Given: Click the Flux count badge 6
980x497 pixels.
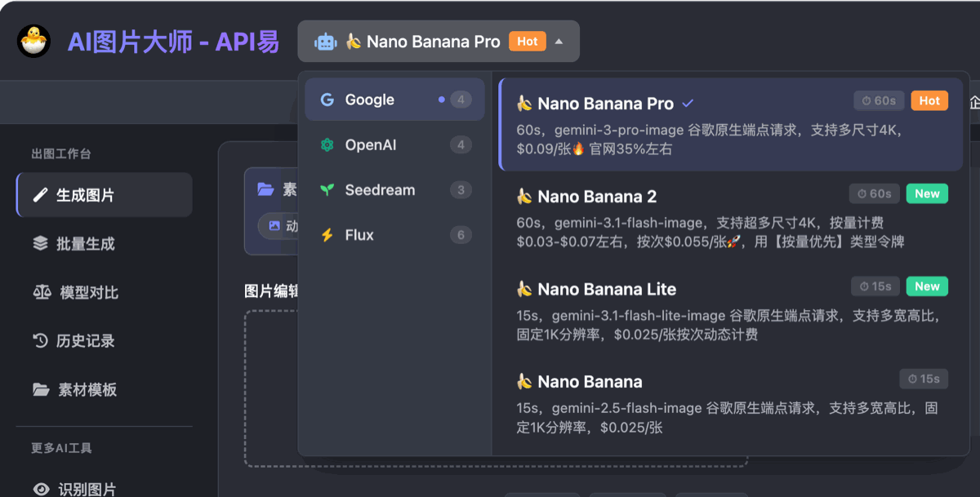Looking at the screenshot, I should point(461,235).
